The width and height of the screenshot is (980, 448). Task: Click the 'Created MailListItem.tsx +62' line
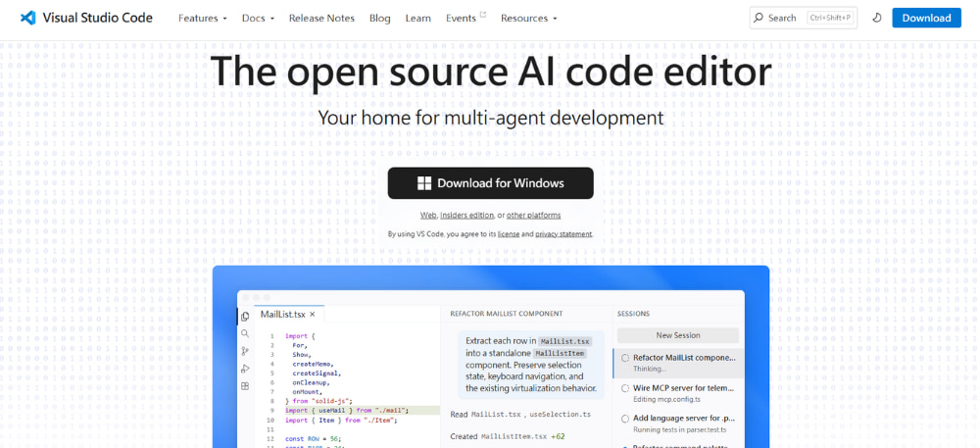tap(508, 436)
